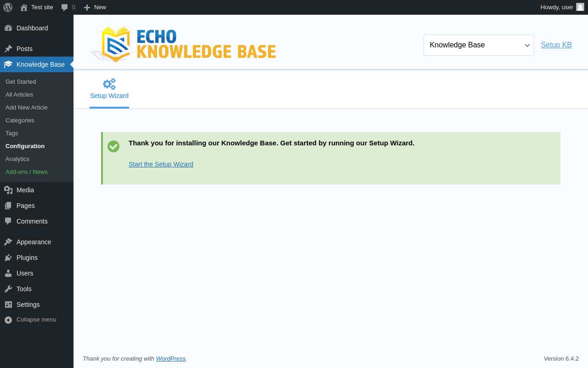588x368 pixels.
Task: Click the comment count 0 in admin bar
Action: click(x=73, y=7)
